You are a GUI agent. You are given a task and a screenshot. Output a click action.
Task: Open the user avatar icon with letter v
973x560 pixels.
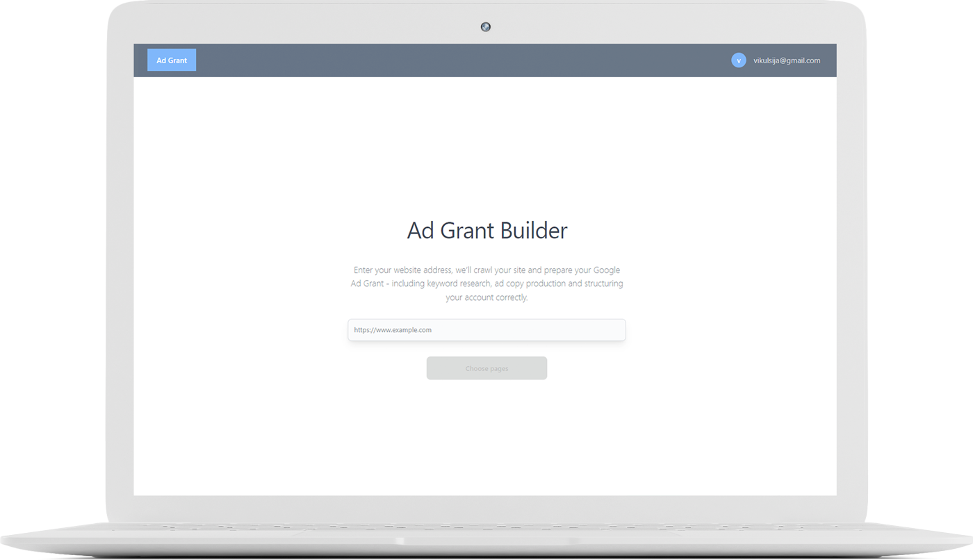tap(739, 60)
